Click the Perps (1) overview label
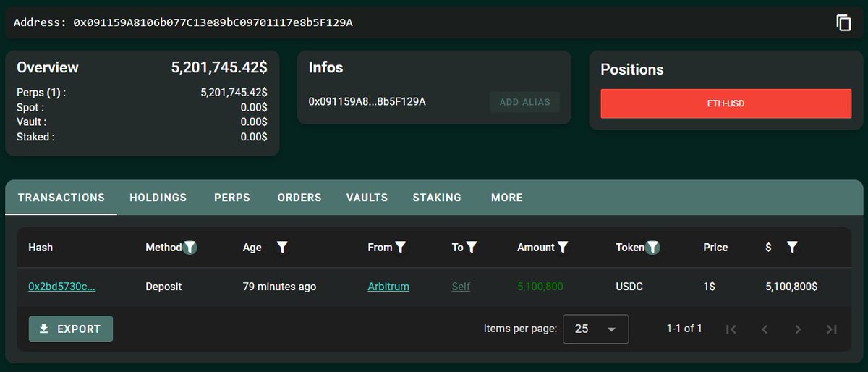The height and width of the screenshot is (372, 868). click(x=41, y=93)
